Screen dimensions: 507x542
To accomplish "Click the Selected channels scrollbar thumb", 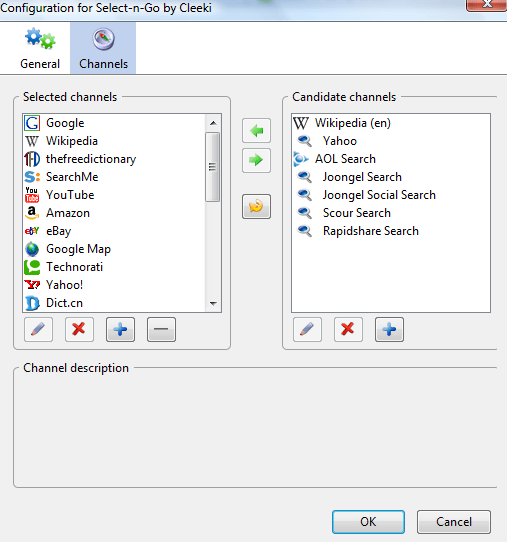I will point(213,167).
